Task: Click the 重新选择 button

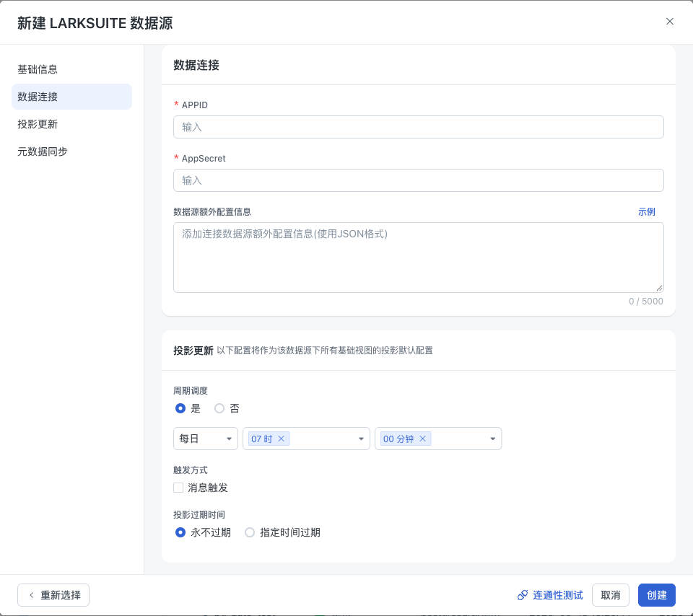Action: click(53, 595)
